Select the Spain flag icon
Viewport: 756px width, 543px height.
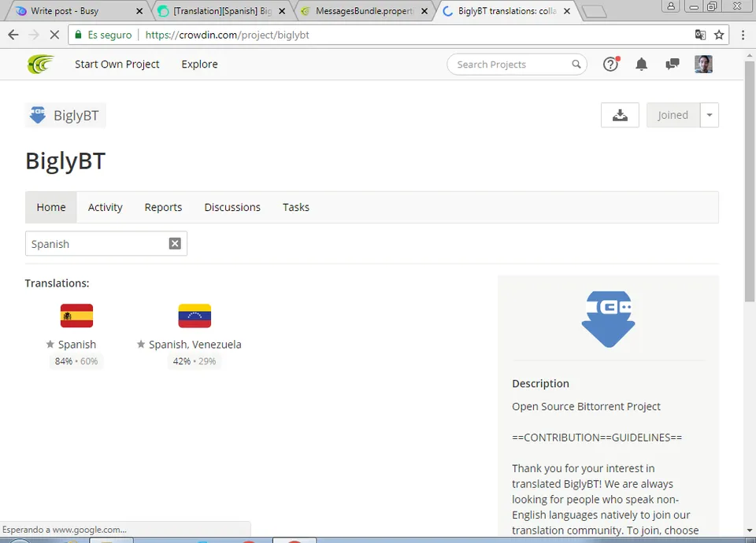(x=76, y=316)
